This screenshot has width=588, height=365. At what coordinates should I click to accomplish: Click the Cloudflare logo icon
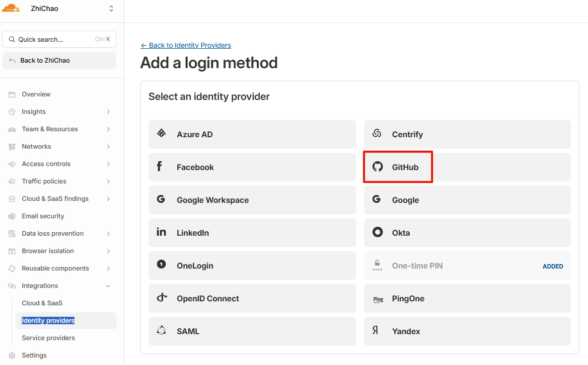click(11, 8)
